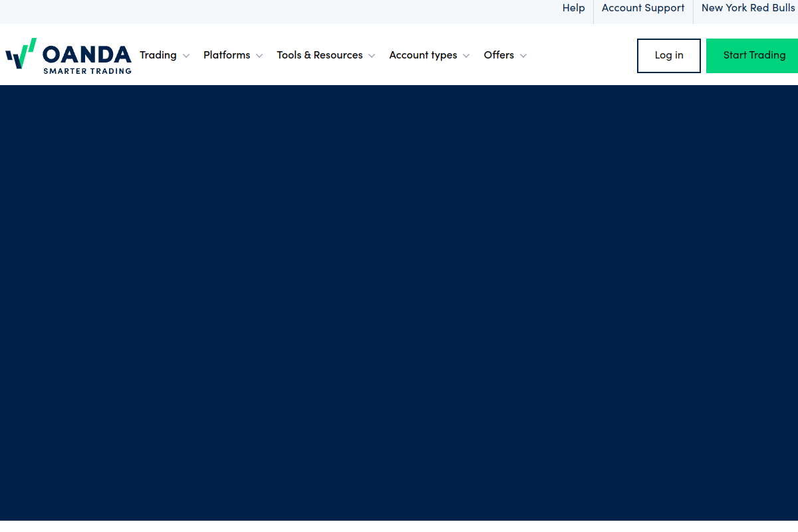Expand the chevron next to Account types
Viewport: 798px width, 532px height.
466,56
